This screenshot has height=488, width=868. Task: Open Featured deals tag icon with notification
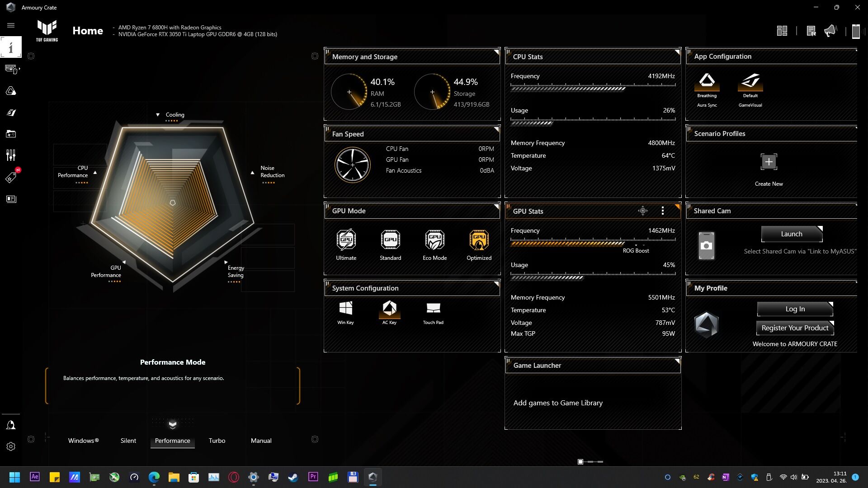point(12,177)
